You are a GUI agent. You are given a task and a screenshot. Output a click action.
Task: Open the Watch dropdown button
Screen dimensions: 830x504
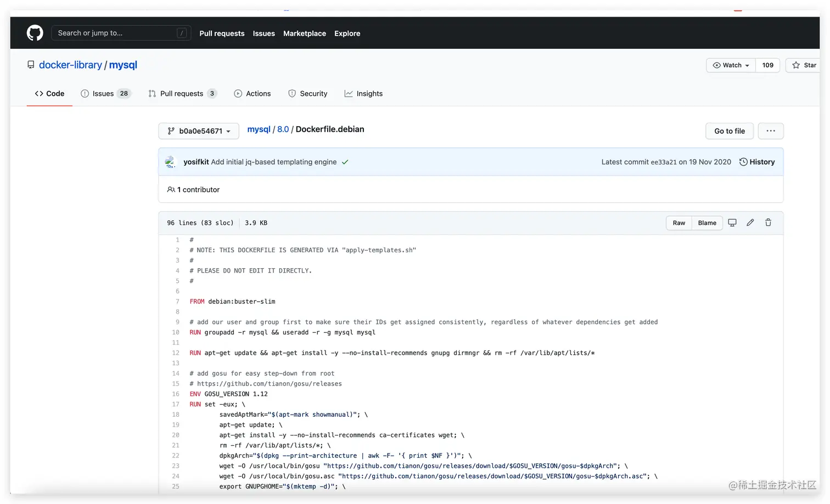pos(731,65)
